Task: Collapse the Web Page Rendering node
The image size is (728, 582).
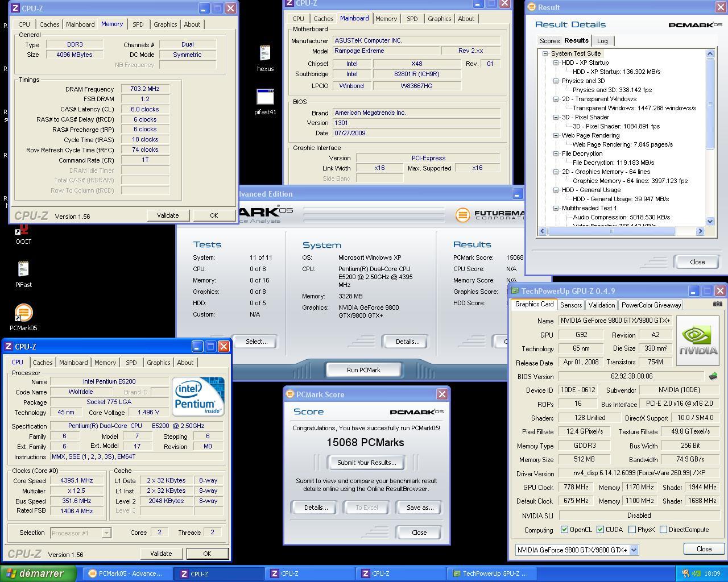Action: point(556,135)
